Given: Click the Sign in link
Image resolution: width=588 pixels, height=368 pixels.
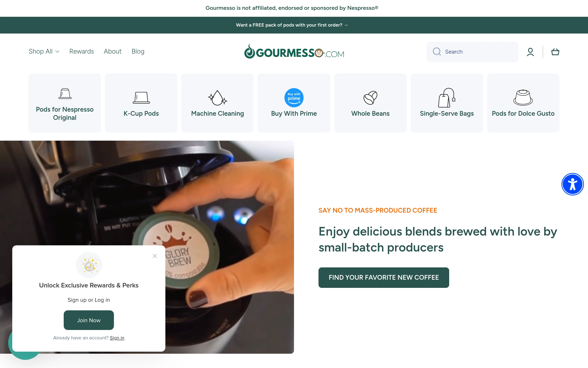Looking at the screenshot, I should tap(117, 338).
